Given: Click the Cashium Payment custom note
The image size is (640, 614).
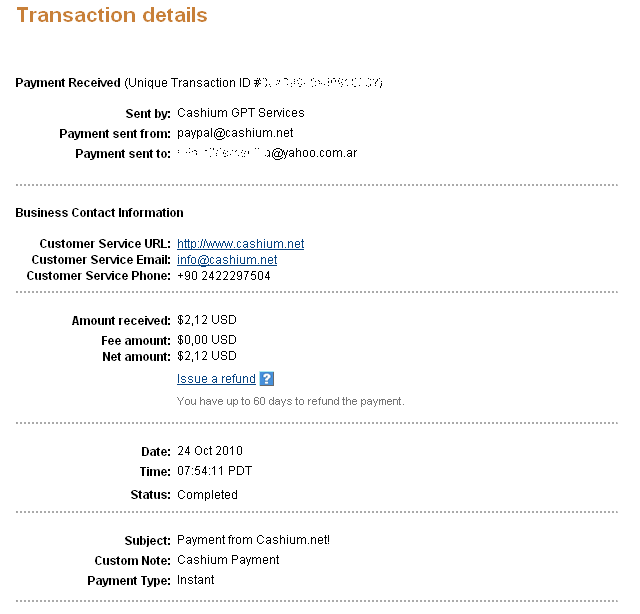Looking at the screenshot, I should coord(228,560).
